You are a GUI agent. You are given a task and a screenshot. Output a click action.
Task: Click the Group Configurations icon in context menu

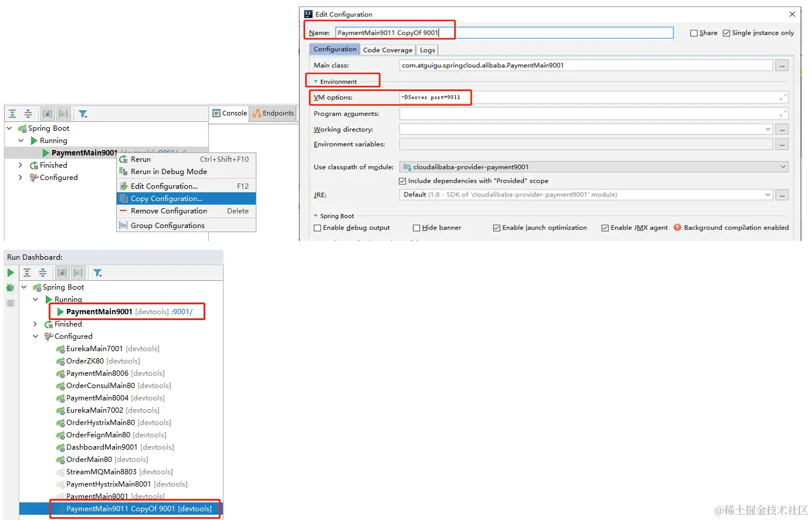[x=123, y=226]
